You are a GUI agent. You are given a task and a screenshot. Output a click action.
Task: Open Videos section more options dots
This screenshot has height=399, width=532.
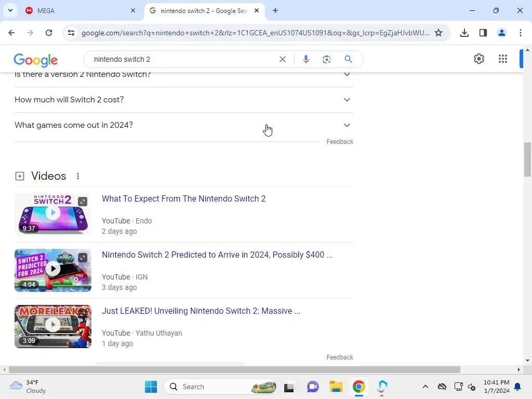pos(78,176)
